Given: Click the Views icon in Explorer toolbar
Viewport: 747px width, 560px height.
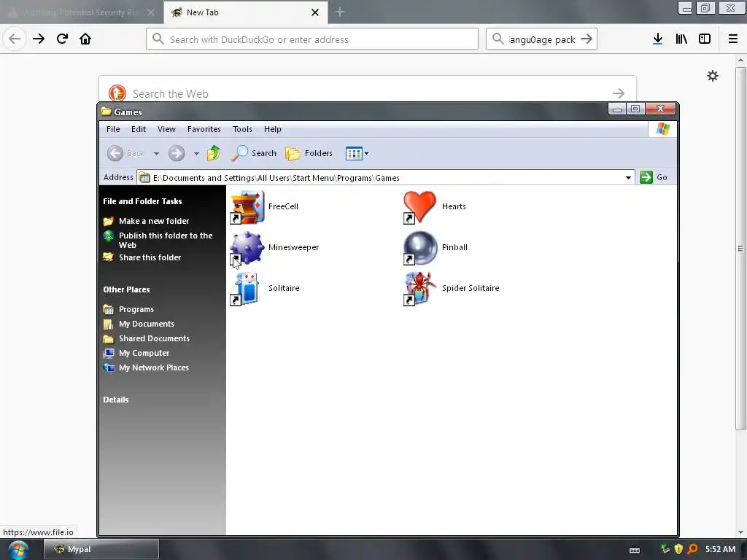Looking at the screenshot, I should [354, 153].
